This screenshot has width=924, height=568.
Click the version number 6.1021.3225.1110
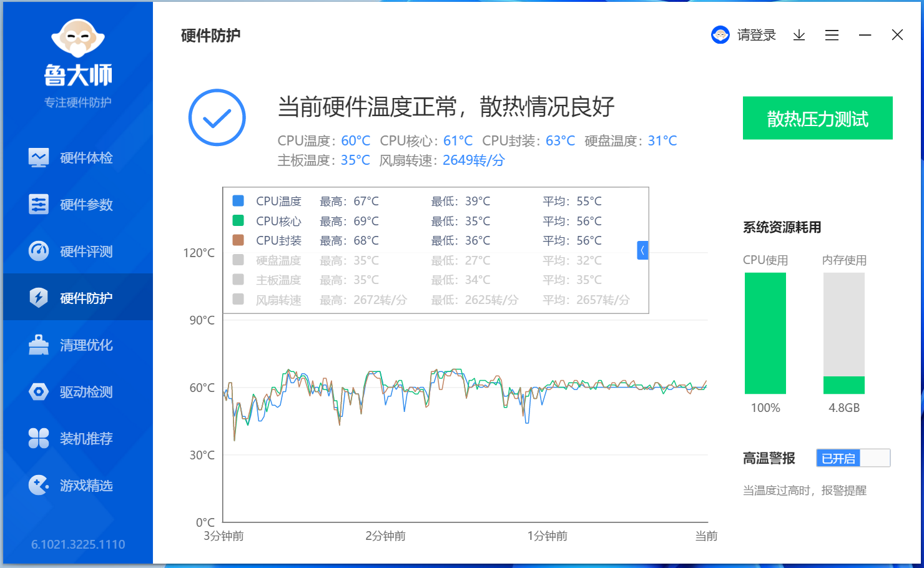(x=78, y=544)
